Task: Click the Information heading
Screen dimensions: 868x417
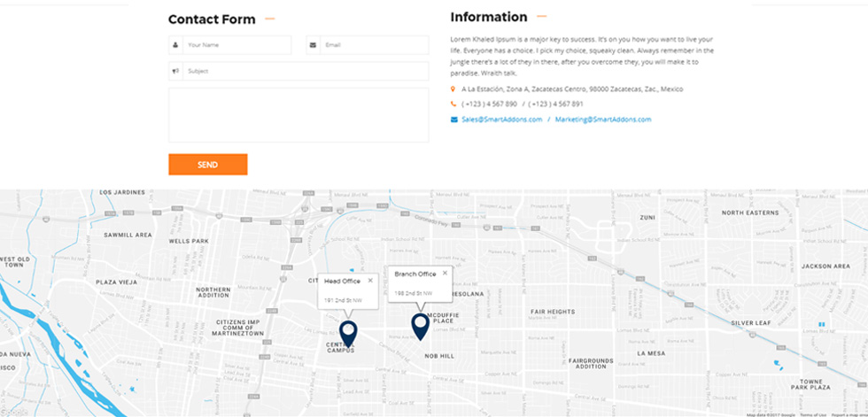Action: 489,17
